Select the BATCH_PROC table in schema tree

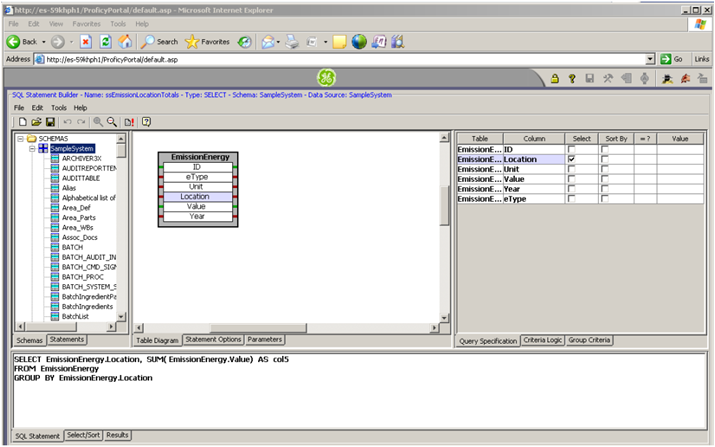pyautogui.click(x=83, y=277)
